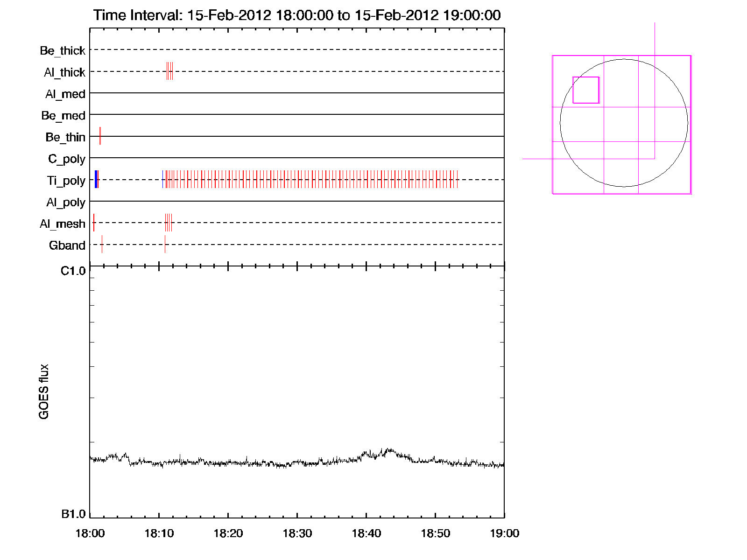Viewport: 747px width, 560px height.
Task: Select the Al_mesh filter label
Action: (x=63, y=224)
